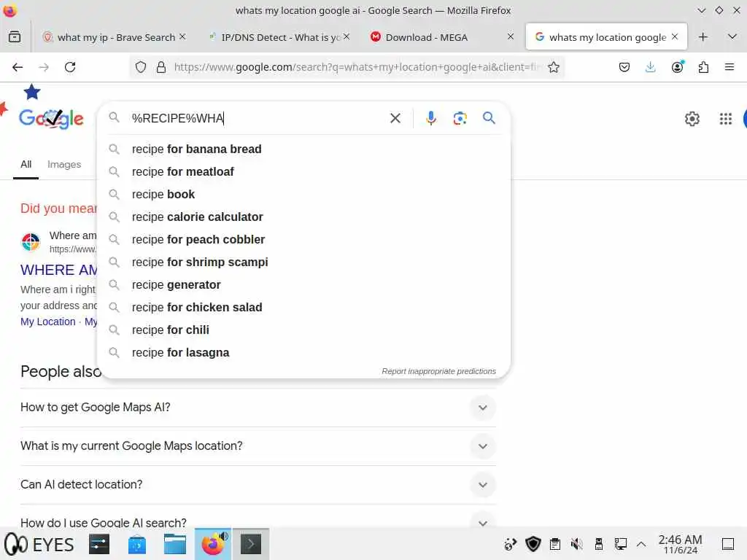Open Google Lens image search icon
The image size is (747, 560).
pos(460,118)
